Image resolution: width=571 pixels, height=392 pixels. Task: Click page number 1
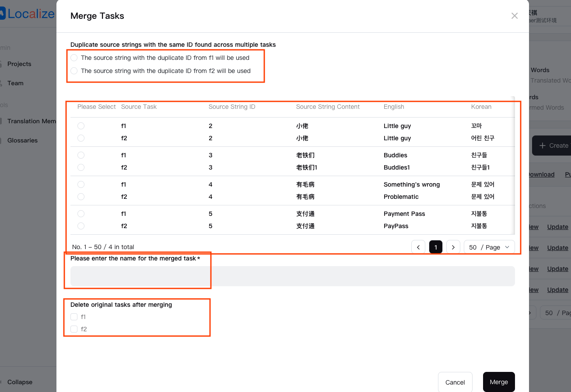[x=436, y=247]
